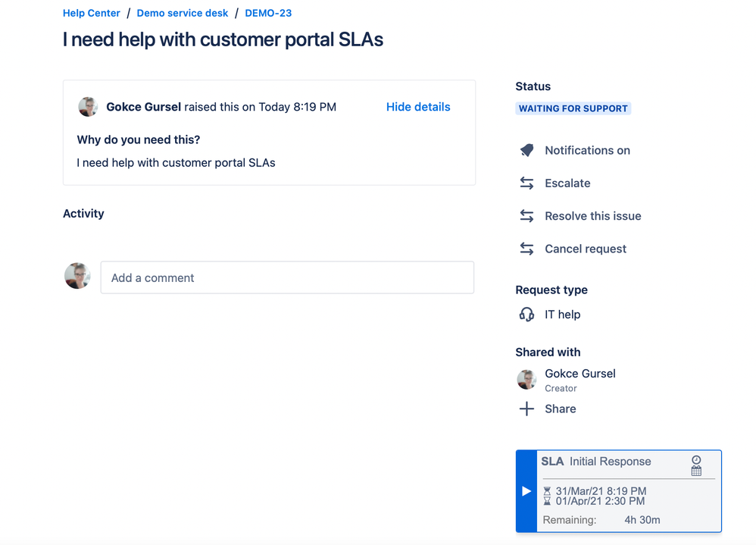Click the Resolve this issue arrows icon

click(x=526, y=216)
